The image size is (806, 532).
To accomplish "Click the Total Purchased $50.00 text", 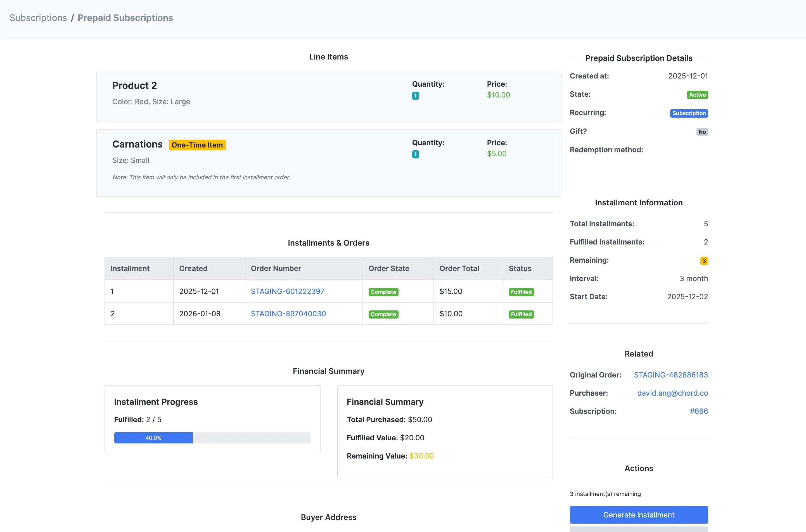I will coord(389,419).
